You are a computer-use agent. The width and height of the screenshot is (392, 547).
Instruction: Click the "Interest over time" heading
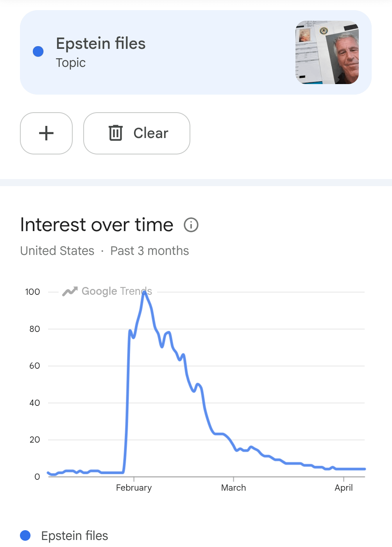pos(97,225)
